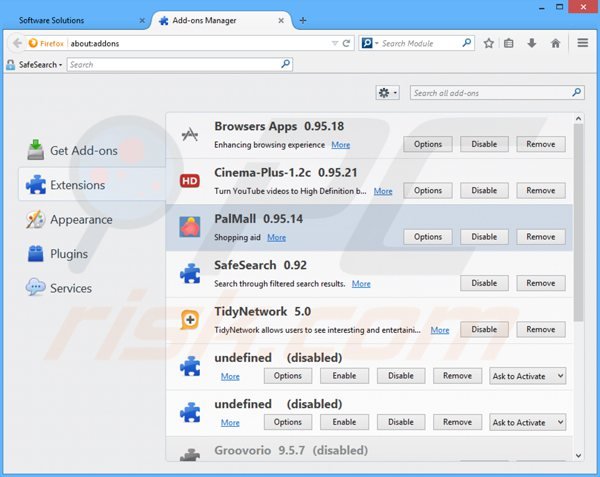Click the PalMall piggy bank icon

point(190,227)
